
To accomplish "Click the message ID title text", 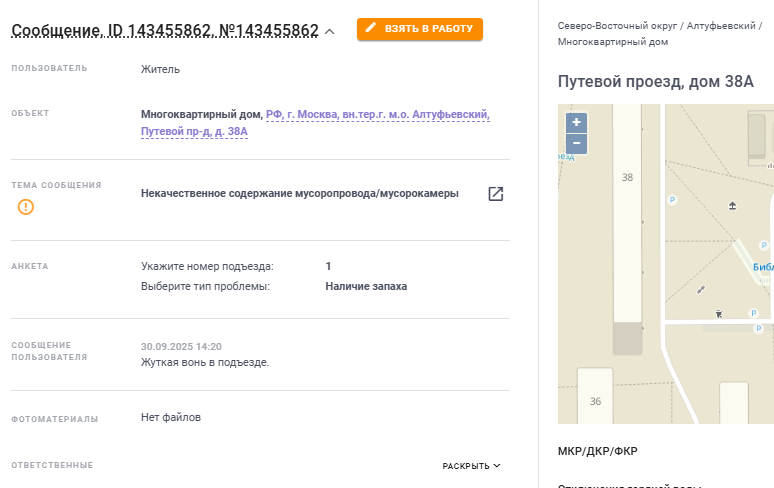I will pos(164,31).
